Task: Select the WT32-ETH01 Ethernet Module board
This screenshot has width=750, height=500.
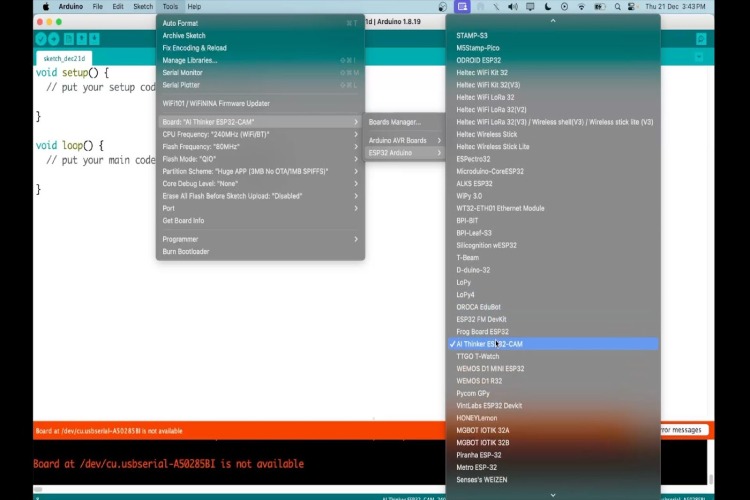Action: pyautogui.click(x=553, y=208)
